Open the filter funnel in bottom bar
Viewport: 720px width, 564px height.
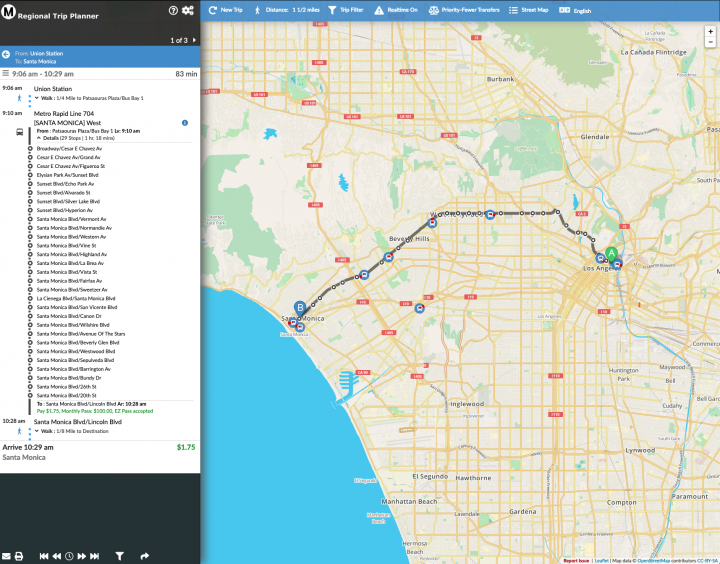[x=119, y=556]
